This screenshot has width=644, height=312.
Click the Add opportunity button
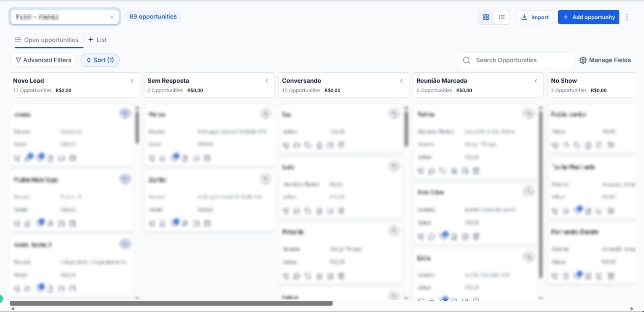point(588,17)
